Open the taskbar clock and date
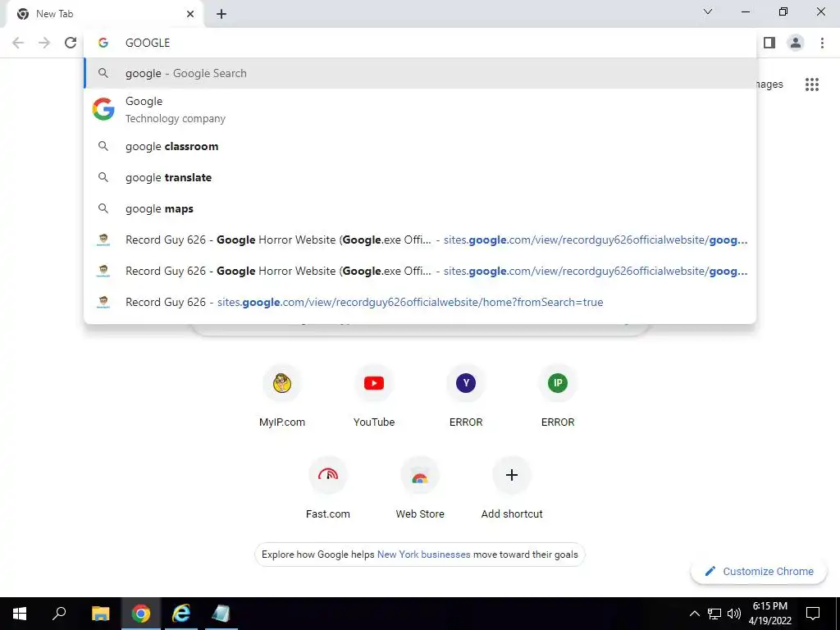Screen dimensions: 840x630 769,614
